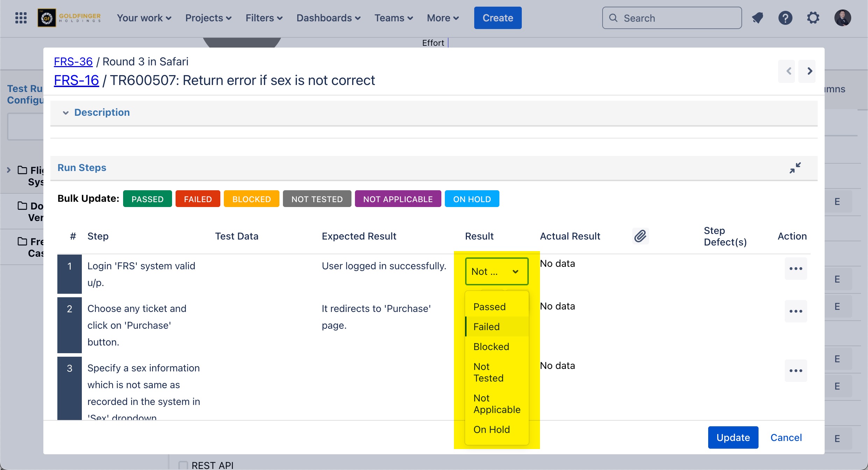Click in the Search field
The width and height of the screenshot is (868, 470).
(x=671, y=18)
